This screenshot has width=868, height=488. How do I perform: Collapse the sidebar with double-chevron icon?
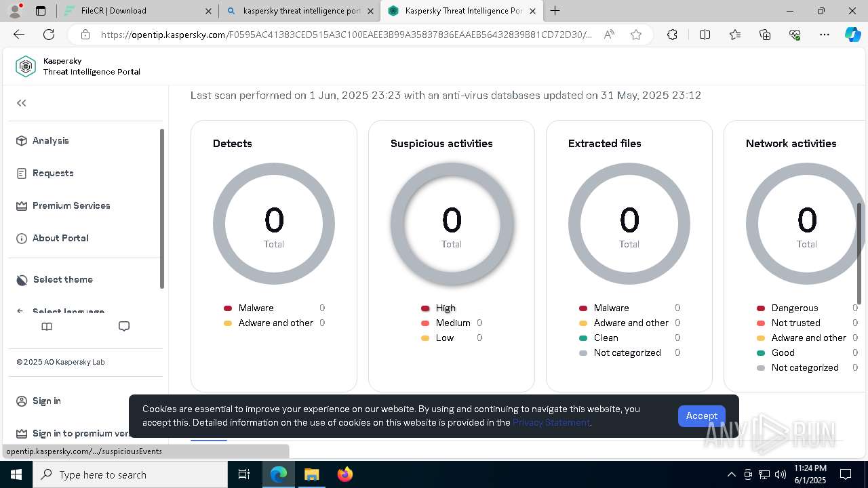[22, 103]
